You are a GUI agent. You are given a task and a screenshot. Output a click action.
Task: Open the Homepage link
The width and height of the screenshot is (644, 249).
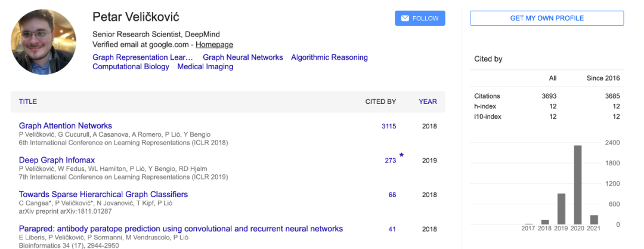pyautogui.click(x=214, y=45)
